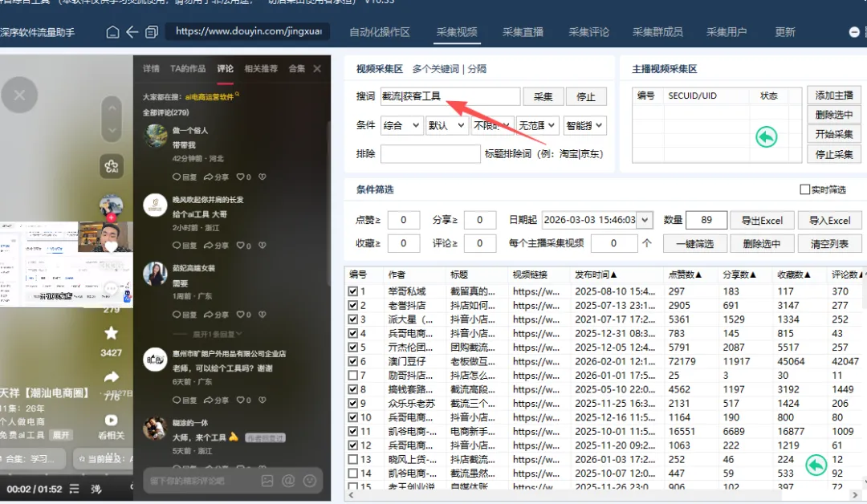Uncheck row 9 众乐乐老苏
867x504 pixels.
[352, 404]
